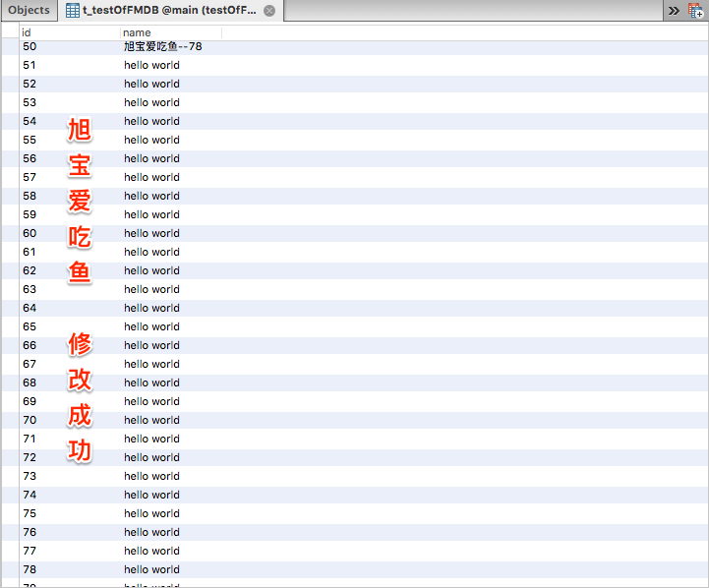This screenshot has height=588, width=709.
Task: Select id cell 64
Action: coord(30,308)
